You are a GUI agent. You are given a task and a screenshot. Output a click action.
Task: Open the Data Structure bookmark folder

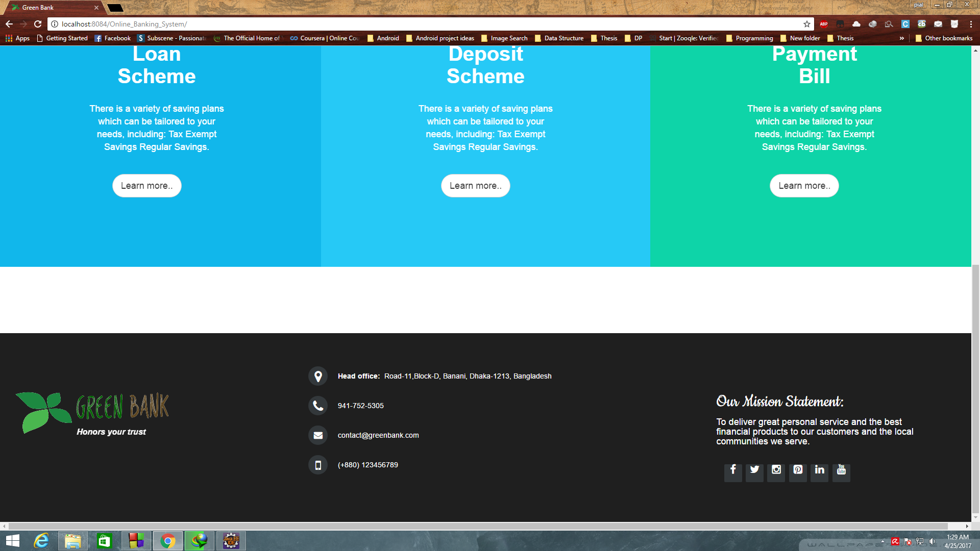click(x=559, y=38)
